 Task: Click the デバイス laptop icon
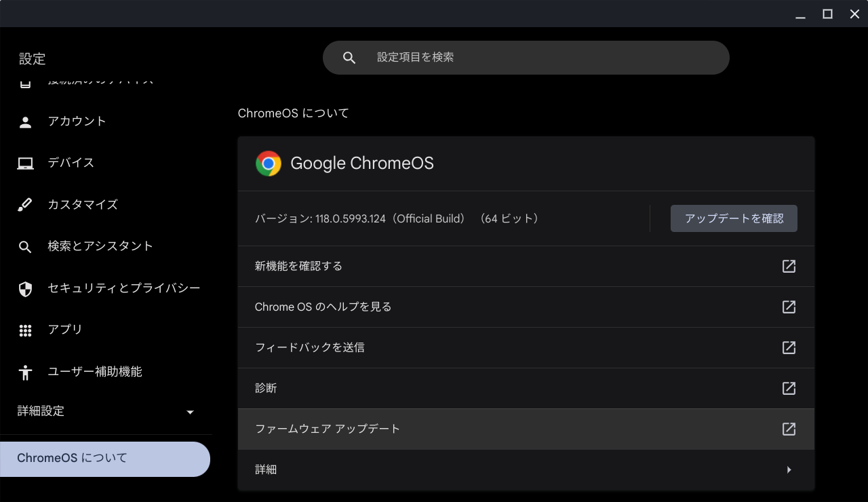(x=25, y=162)
